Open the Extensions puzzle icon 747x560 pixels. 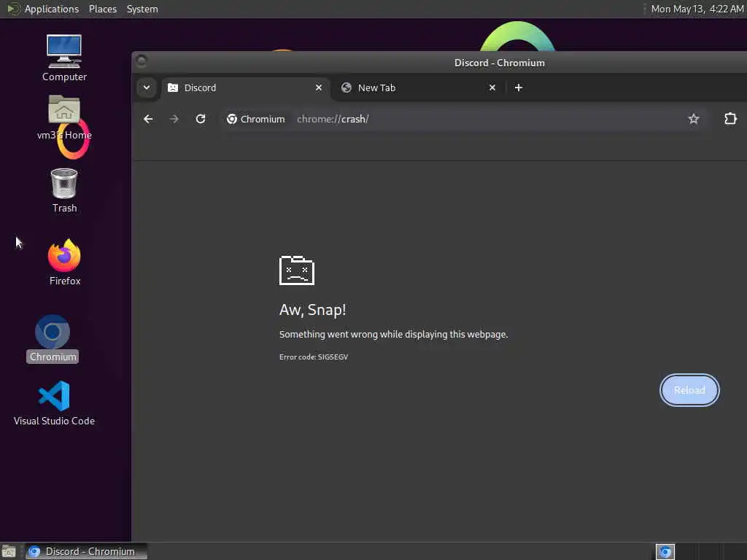pos(730,119)
